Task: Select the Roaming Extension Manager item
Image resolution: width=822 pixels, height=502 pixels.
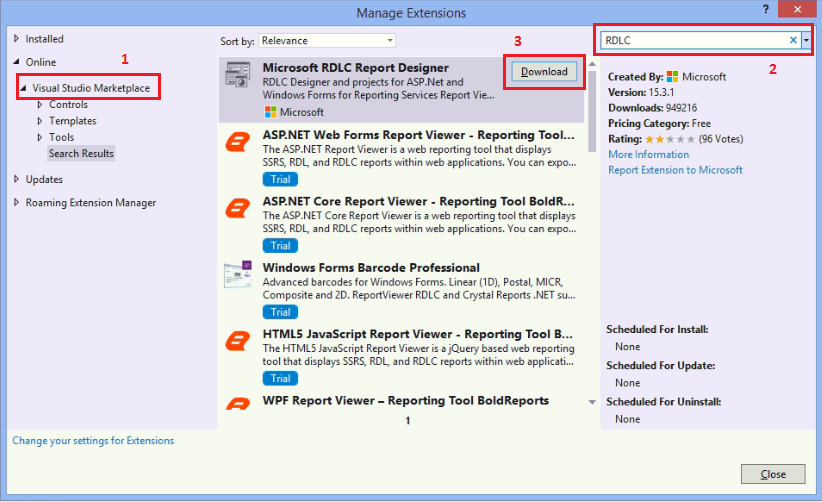Action: pos(91,202)
